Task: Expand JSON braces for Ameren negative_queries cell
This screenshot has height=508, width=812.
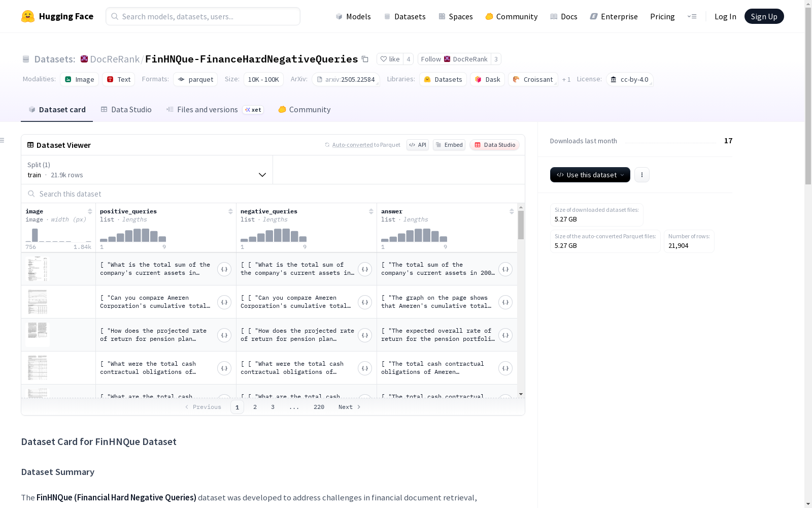Action: [x=365, y=302]
